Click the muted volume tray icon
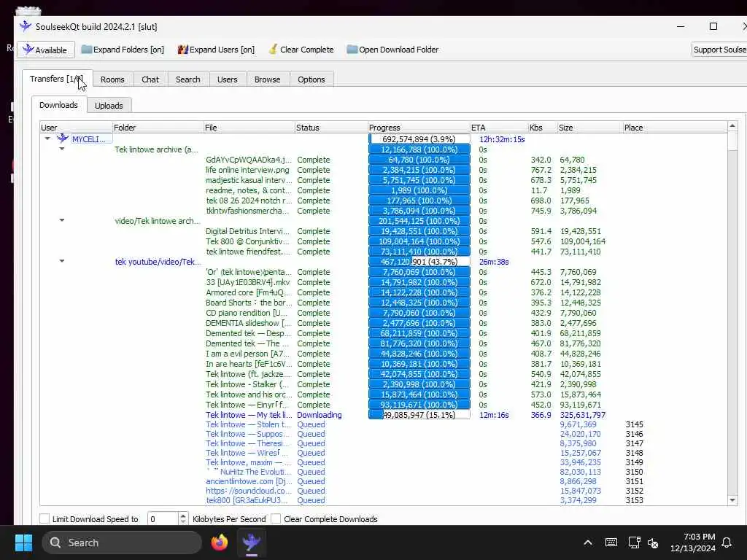 [x=653, y=542]
